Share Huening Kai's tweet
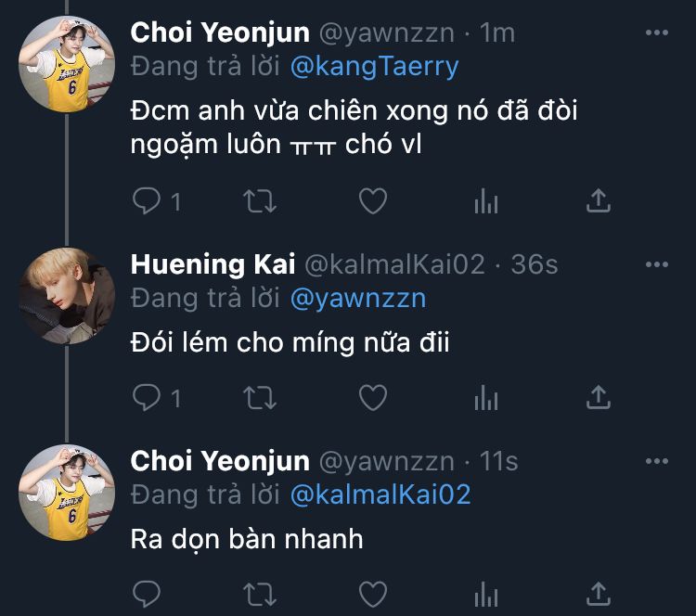The image size is (696, 616). [599, 398]
